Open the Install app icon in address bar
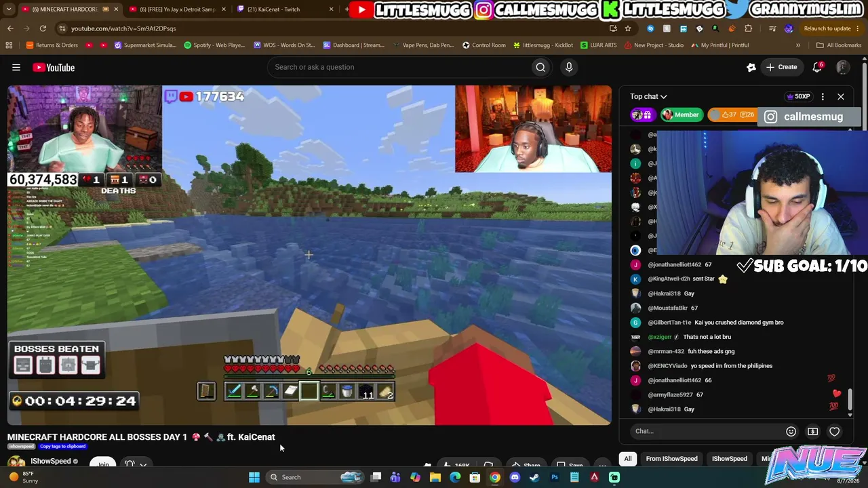This screenshot has height=488, width=868. point(613,28)
